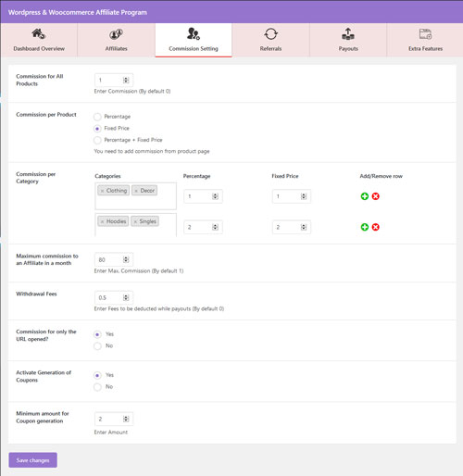Adjust the Withdrawal Fees stepper arrows

pos(126,297)
